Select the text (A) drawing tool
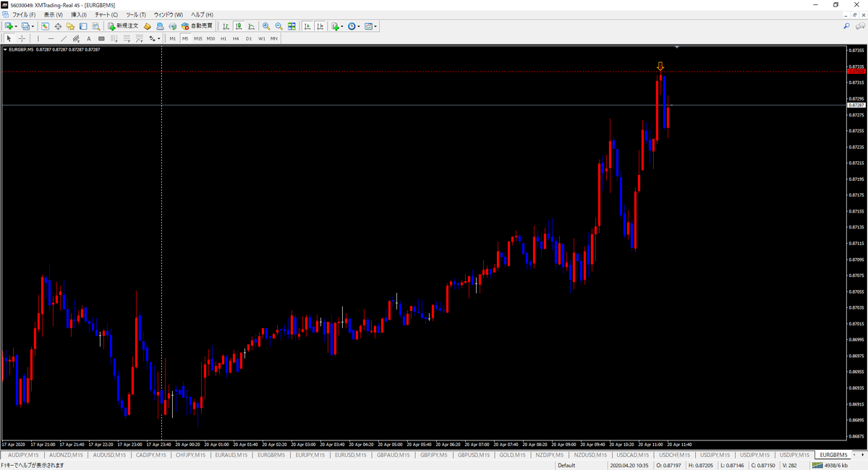Viewport: 868px width, 470px height. coord(89,38)
